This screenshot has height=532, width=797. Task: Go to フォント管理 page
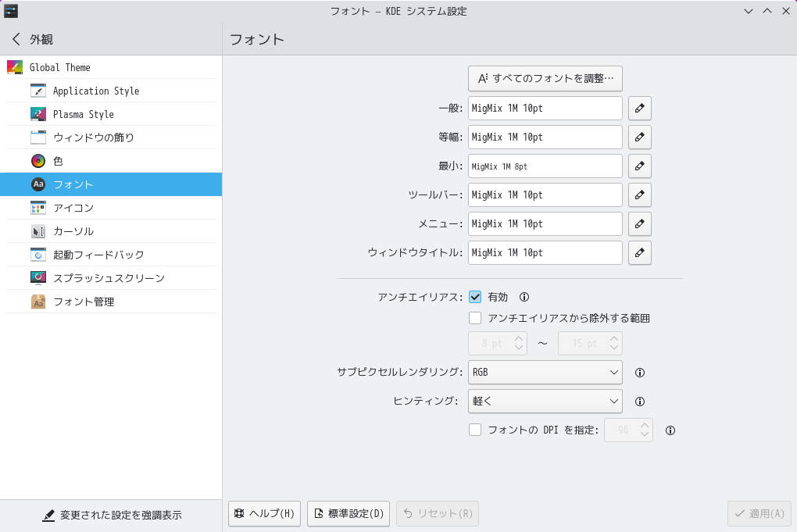pos(111,302)
